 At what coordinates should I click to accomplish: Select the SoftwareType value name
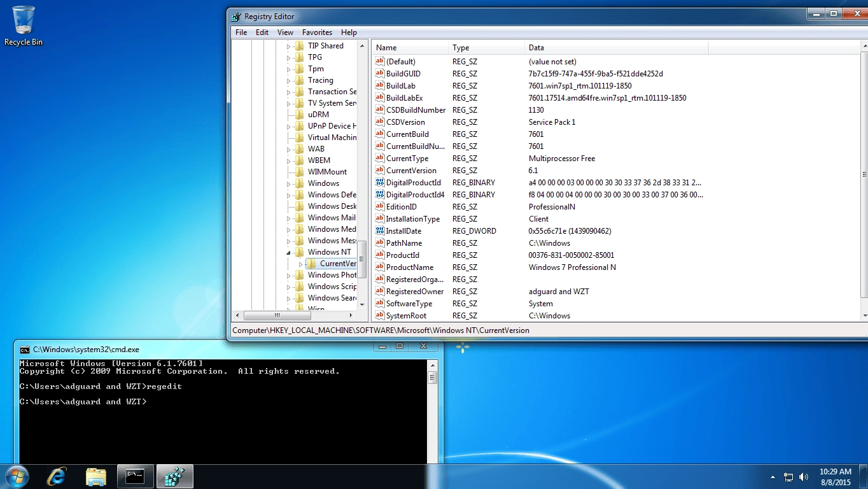tap(409, 304)
